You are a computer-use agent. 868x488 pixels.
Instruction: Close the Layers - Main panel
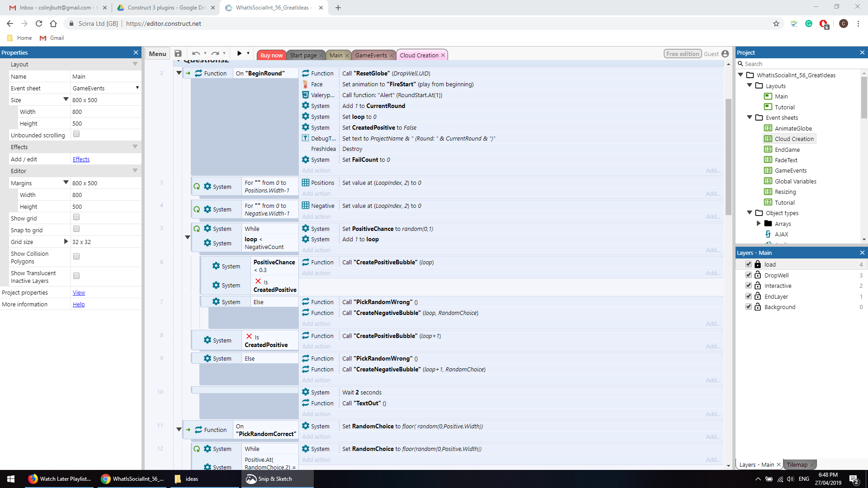pyautogui.click(x=862, y=253)
